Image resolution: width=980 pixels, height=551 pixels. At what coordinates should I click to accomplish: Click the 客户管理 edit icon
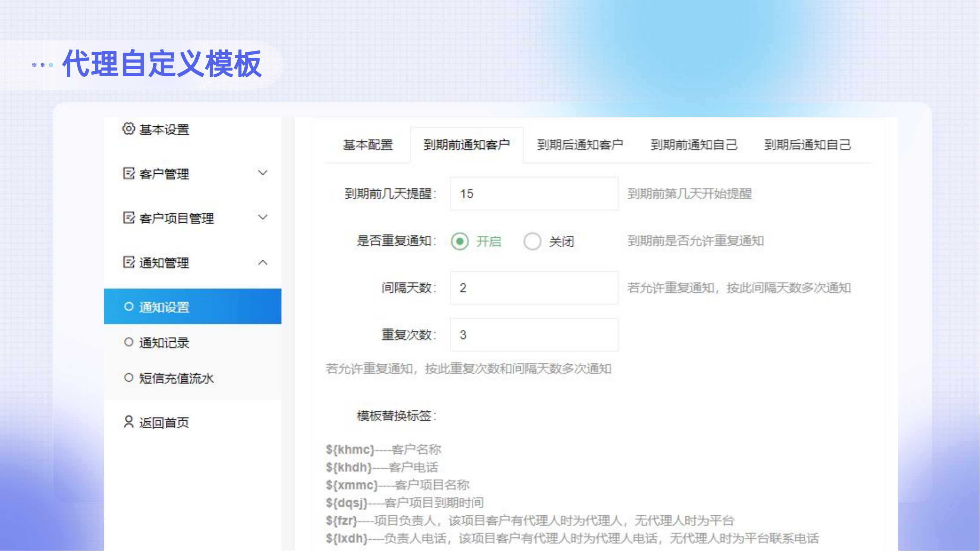pyautogui.click(x=129, y=173)
